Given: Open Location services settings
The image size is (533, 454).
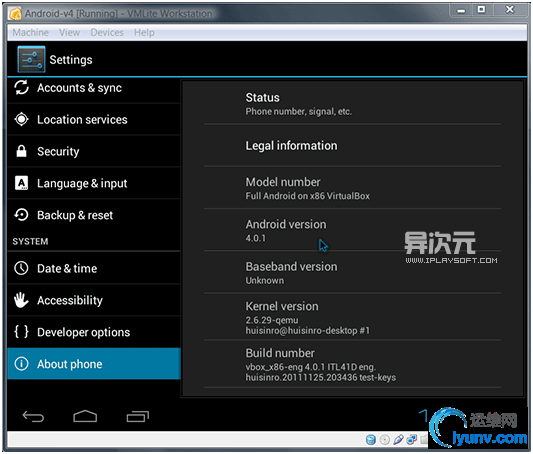Looking at the screenshot, I should [x=94, y=120].
